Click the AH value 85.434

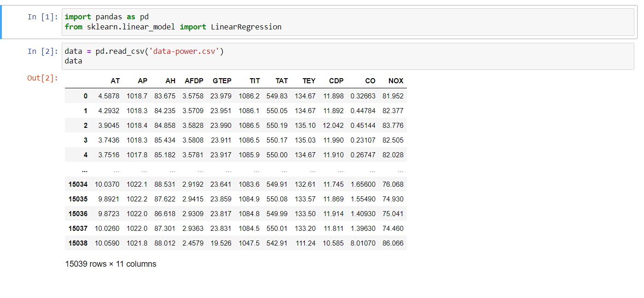pos(165,140)
